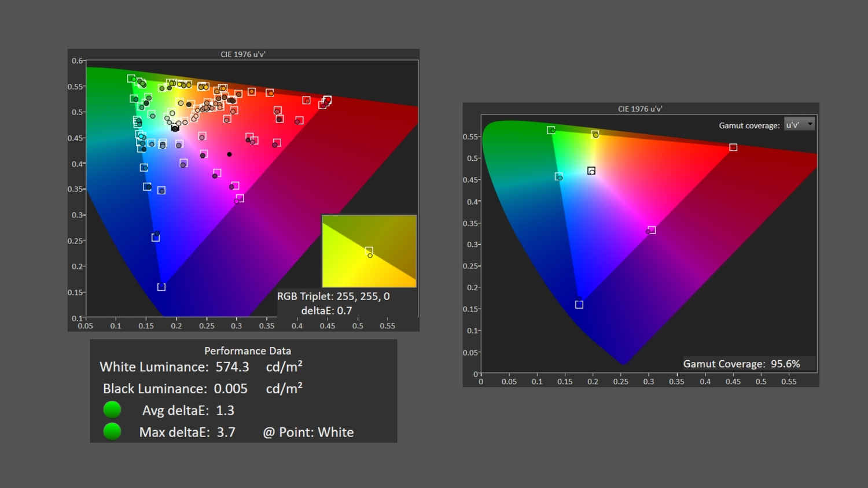Click the White Luminance value 574.3

[x=232, y=367]
